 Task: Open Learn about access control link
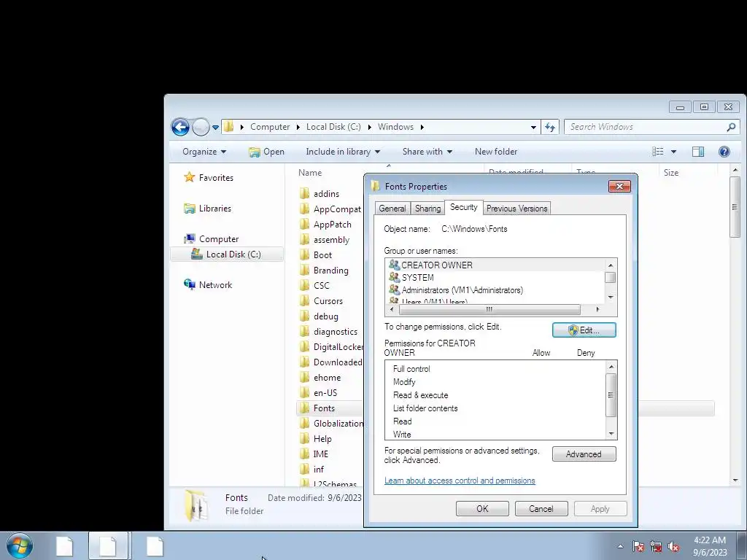click(x=460, y=481)
